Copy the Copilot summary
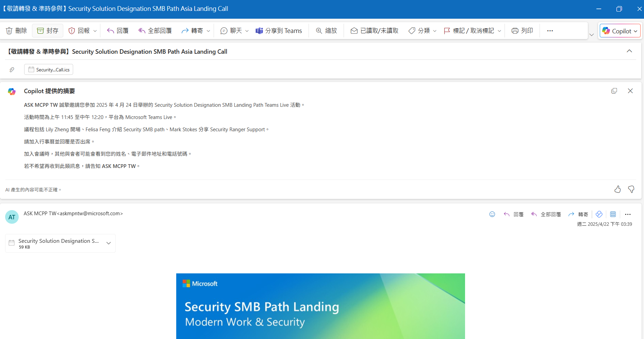The height and width of the screenshot is (339, 644). (x=614, y=91)
